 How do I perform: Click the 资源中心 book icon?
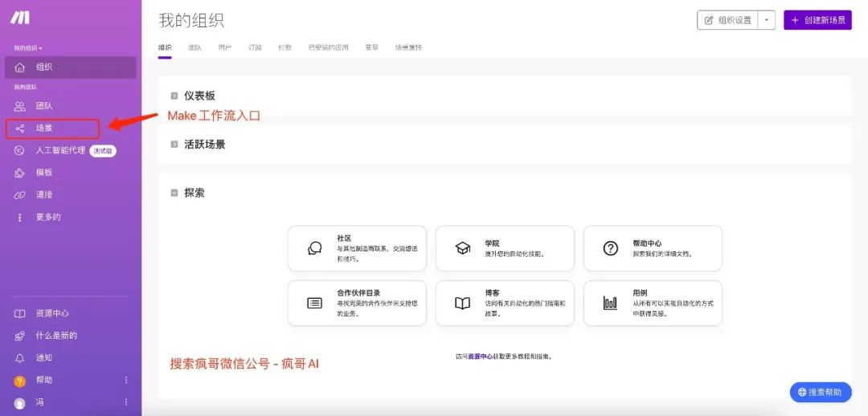(20, 314)
